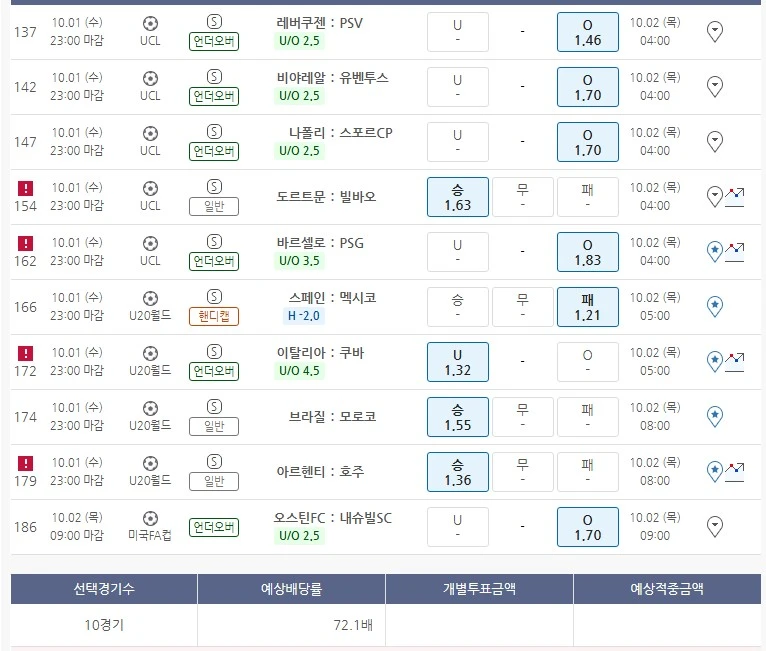Image resolution: width=766 pixels, height=651 pixels.
Task: Toggle the 무 (draw) option for 도르트문 vs 빌바오
Action: click(x=522, y=197)
